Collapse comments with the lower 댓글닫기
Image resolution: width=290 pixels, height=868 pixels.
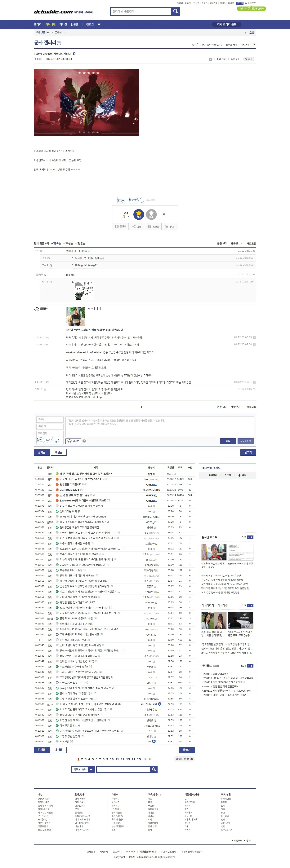[237, 407]
